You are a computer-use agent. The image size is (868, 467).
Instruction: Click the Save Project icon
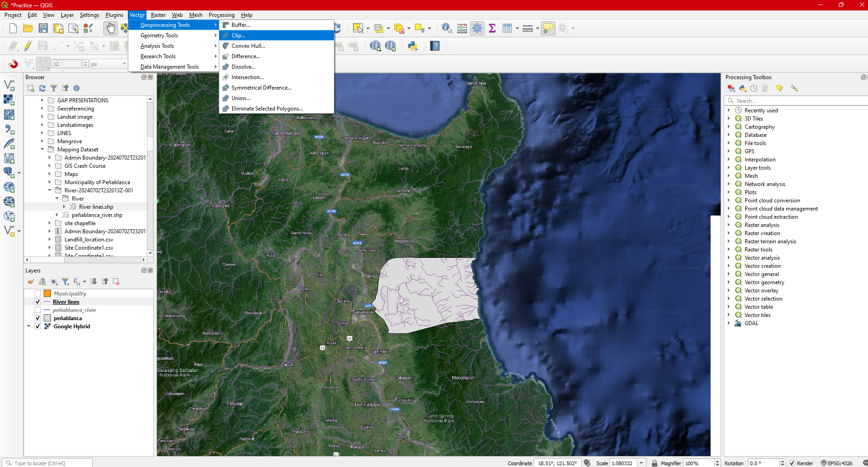pos(43,29)
